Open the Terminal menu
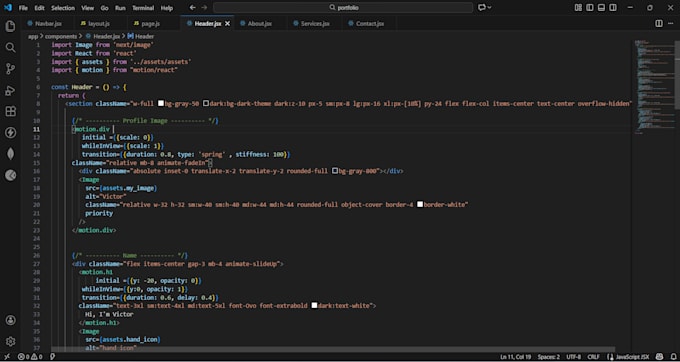This screenshot has width=680, height=362. pos(143,8)
